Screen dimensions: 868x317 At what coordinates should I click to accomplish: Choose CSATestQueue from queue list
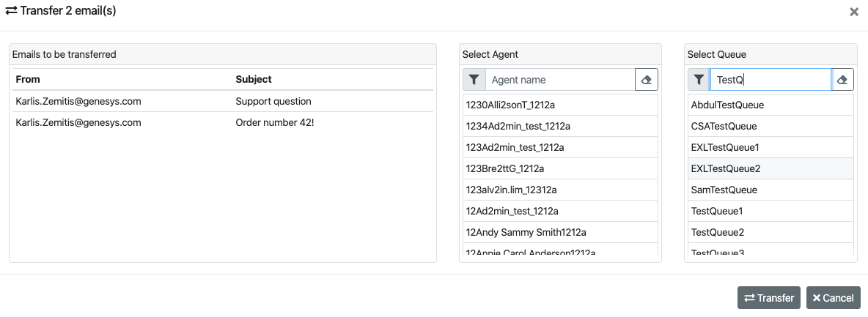[770, 126]
